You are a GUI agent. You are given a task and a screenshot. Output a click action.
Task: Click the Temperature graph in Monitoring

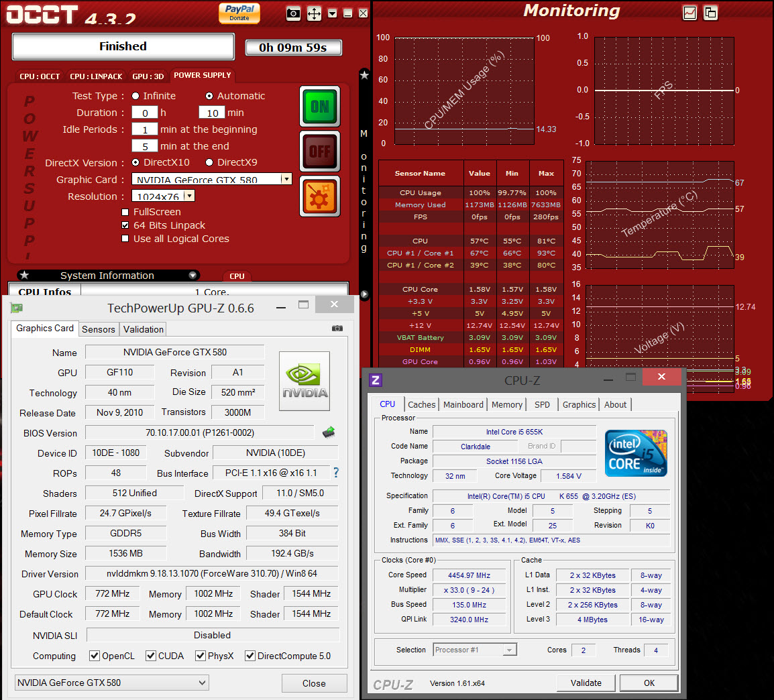coord(659,215)
